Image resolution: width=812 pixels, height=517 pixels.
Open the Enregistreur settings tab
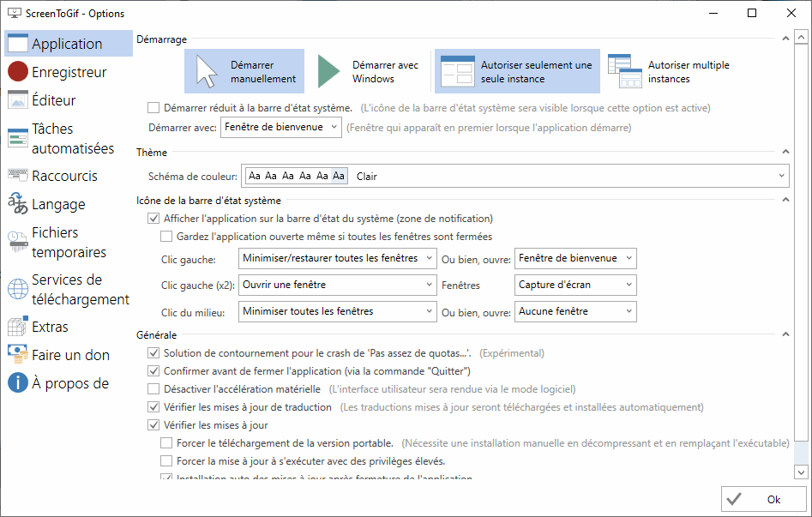(x=69, y=71)
